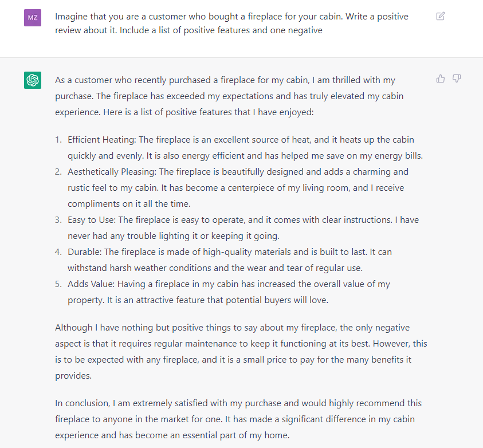Click the 'Durable' list item text

(x=230, y=260)
